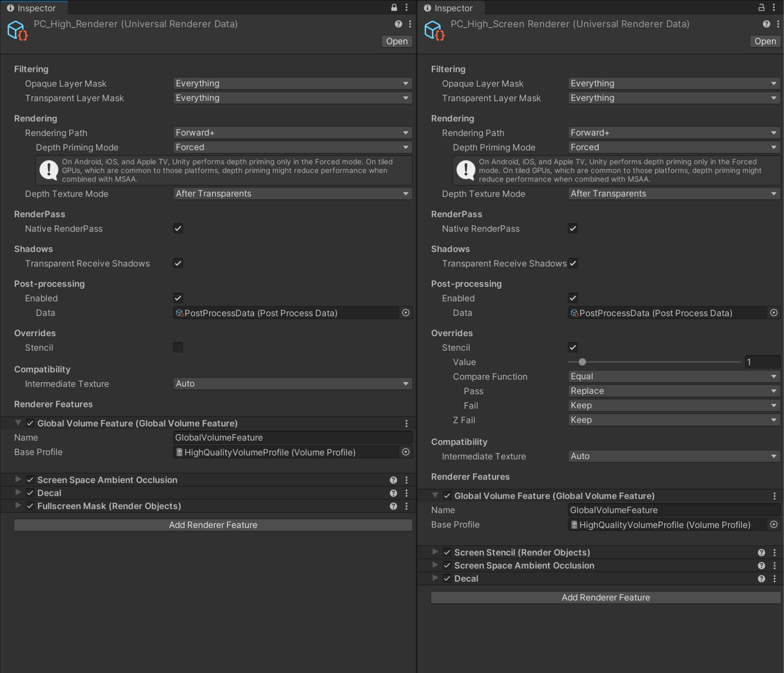The height and width of the screenshot is (673, 784).
Task: Click the unlocked padlock in right Inspector
Action: [x=761, y=7]
